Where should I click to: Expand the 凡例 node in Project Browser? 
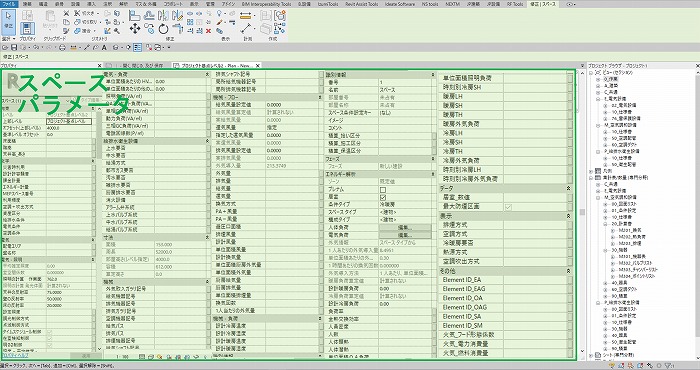[x=592, y=171]
